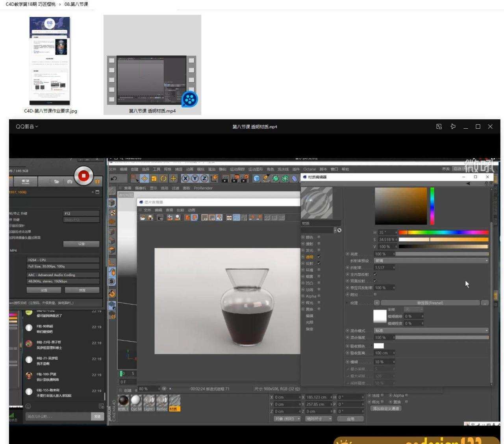Click the hue H slider bar
The height and width of the screenshot is (444, 504).
coord(443,233)
